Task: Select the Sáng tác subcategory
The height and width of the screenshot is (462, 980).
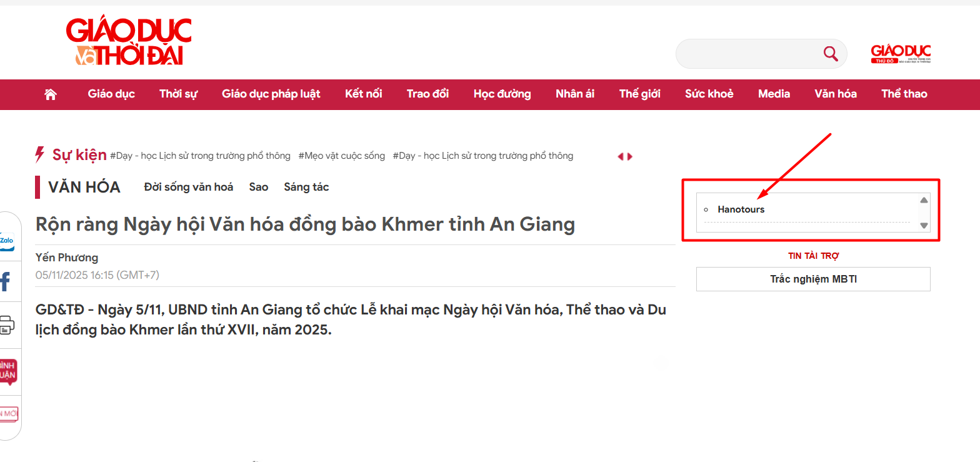Action: (x=306, y=187)
